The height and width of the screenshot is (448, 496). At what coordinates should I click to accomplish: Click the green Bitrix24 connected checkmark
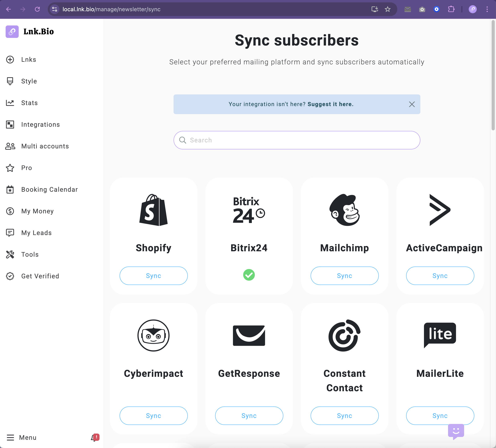point(249,275)
